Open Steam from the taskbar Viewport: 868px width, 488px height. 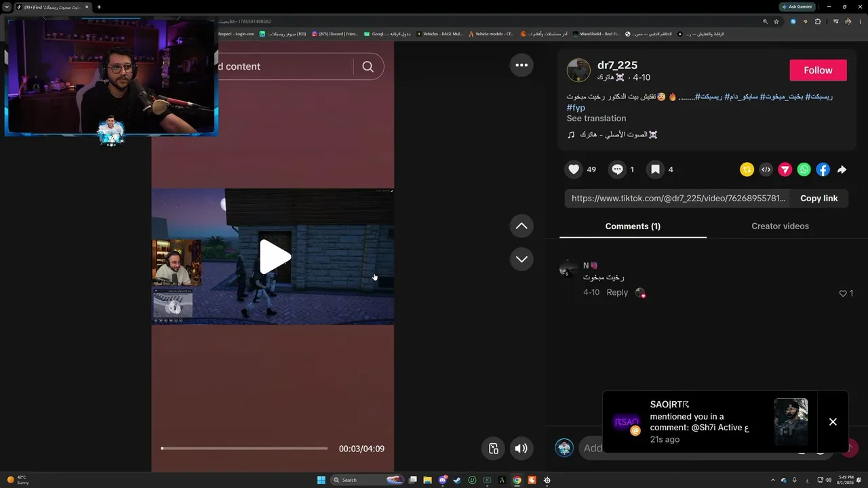click(457, 480)
